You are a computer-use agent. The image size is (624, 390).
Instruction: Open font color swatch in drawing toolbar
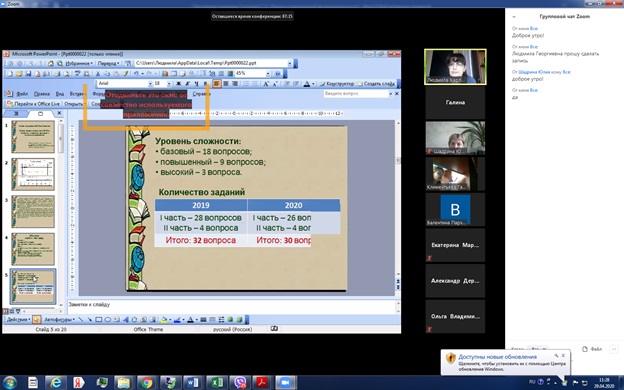tap(190, 320)
